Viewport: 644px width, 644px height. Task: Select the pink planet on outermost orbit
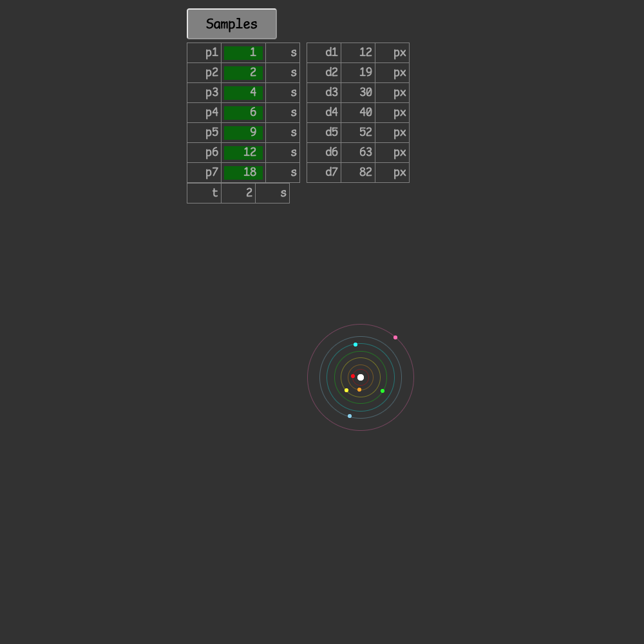tap(395, 337)
